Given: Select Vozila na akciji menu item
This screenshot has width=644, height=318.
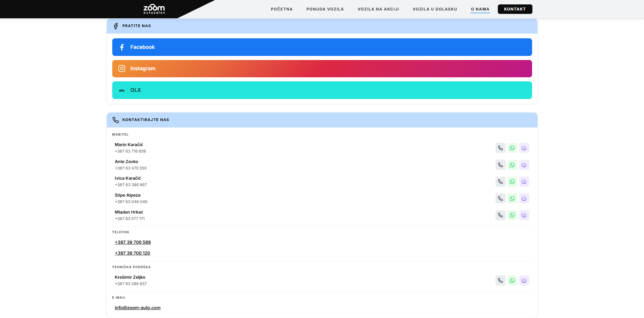Looking at the screenshot, I should pos(378,9).
